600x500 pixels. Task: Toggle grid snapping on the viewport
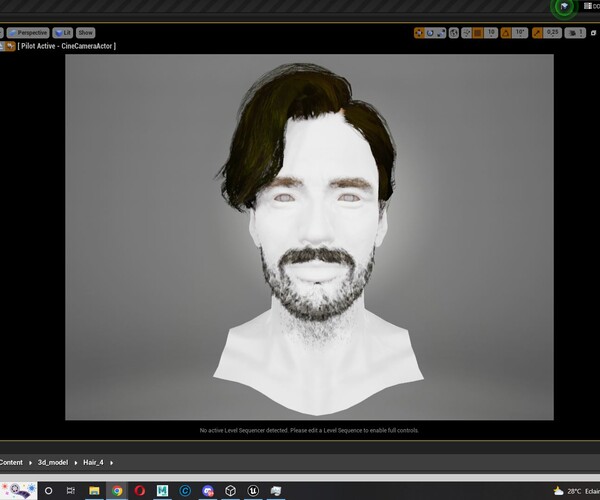click(x=478, y=33)
